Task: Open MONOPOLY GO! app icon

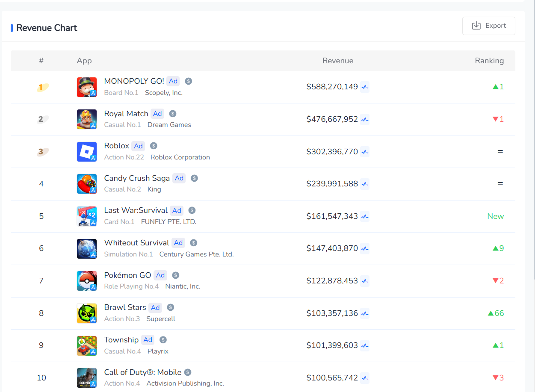Action: [87, 87]
